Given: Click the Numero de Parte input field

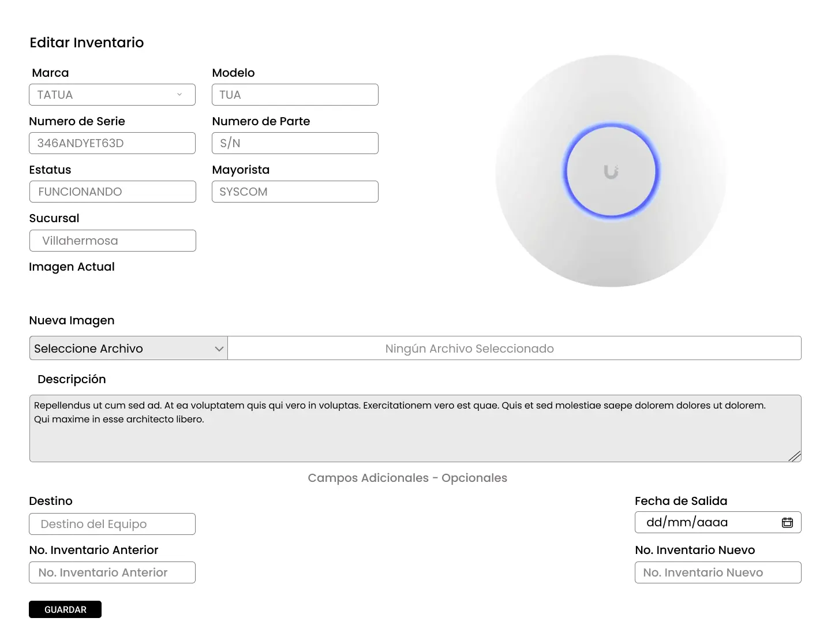Looking at the screenshot, I should tap(295, 143).
